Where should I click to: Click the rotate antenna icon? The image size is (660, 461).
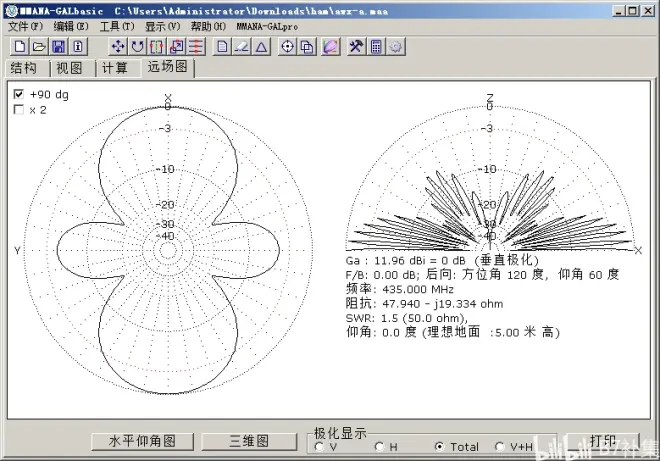137,47
